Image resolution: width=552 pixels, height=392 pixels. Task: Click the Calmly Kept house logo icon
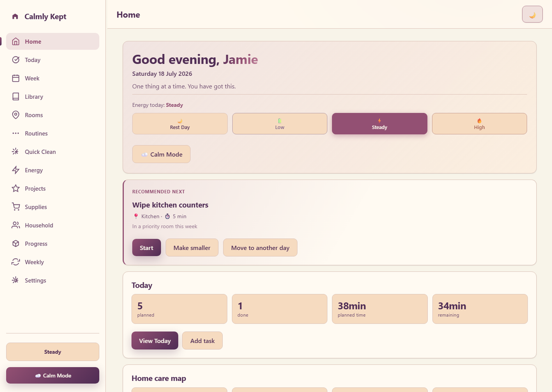pyautogui.click(x=15, y=17)
